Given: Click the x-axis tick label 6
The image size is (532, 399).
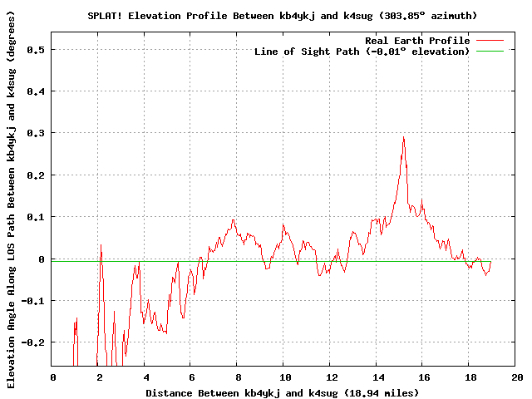Looking at the screenshot, I should 192,377.
